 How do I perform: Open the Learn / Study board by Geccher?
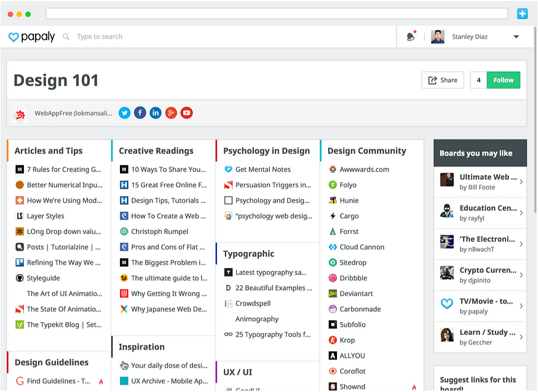(x=480, y=337)
